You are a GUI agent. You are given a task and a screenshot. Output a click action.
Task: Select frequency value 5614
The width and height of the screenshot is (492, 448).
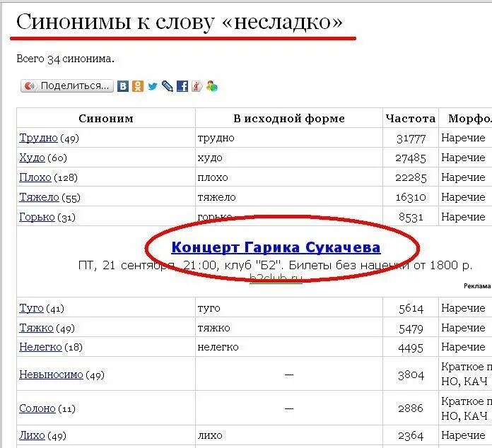click(x=411, y=309)
